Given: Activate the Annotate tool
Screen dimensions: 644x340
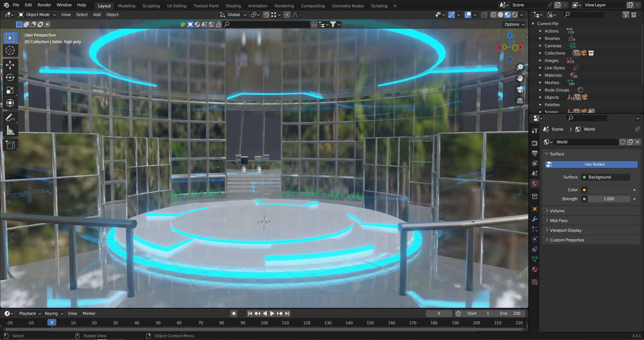Looking at the screenshot, I should click(10, 118).
